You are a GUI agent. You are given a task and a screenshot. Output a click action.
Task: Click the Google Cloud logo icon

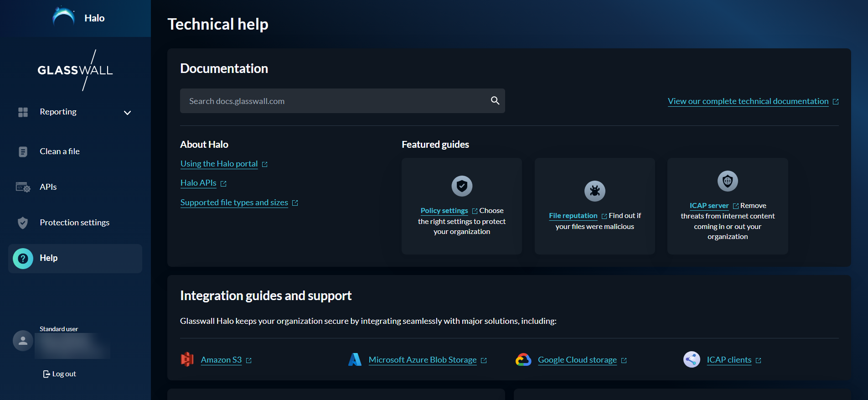click(x=523, y=359)
